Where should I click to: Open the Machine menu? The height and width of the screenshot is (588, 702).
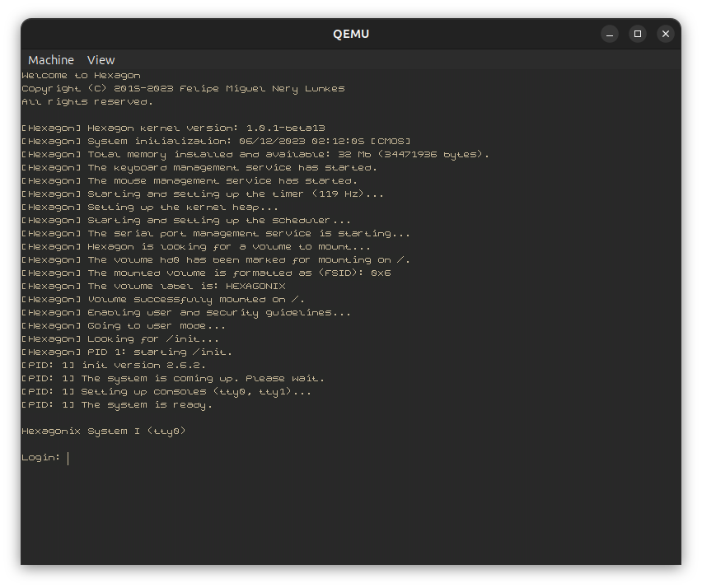pyautogui.click(x=51, y=60)
